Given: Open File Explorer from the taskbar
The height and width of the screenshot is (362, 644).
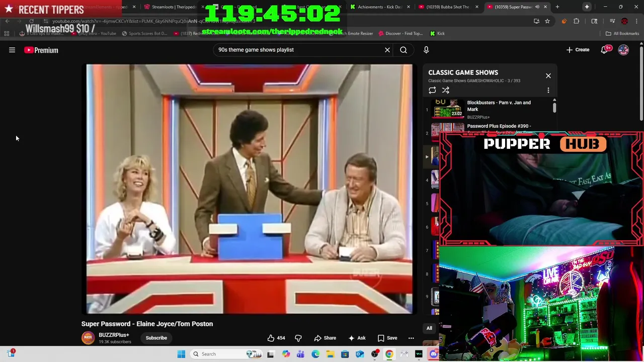Looking at the screenshot, I should [x=330, y=354].
